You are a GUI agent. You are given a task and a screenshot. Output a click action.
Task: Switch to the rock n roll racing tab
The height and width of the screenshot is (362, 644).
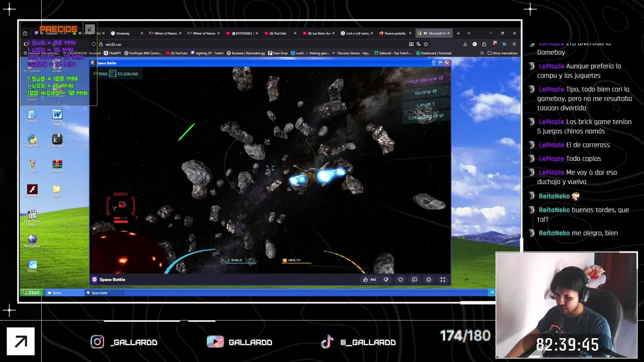pos(357,33)
